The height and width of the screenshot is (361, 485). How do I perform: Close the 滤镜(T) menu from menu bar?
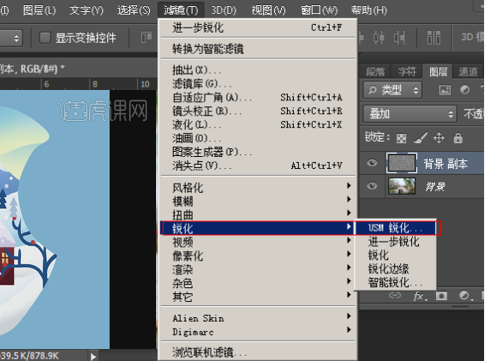click(x=181, y=10)
